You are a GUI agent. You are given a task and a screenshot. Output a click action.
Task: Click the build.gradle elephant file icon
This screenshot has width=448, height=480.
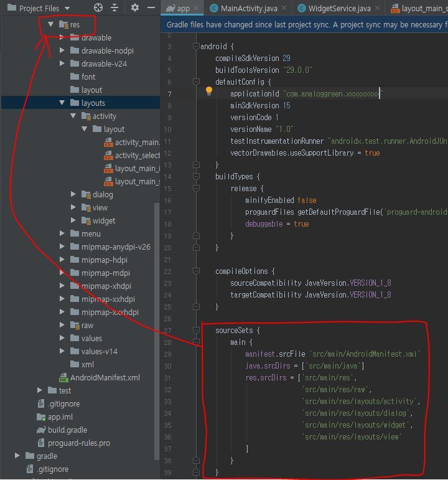[x=41, y=430]
